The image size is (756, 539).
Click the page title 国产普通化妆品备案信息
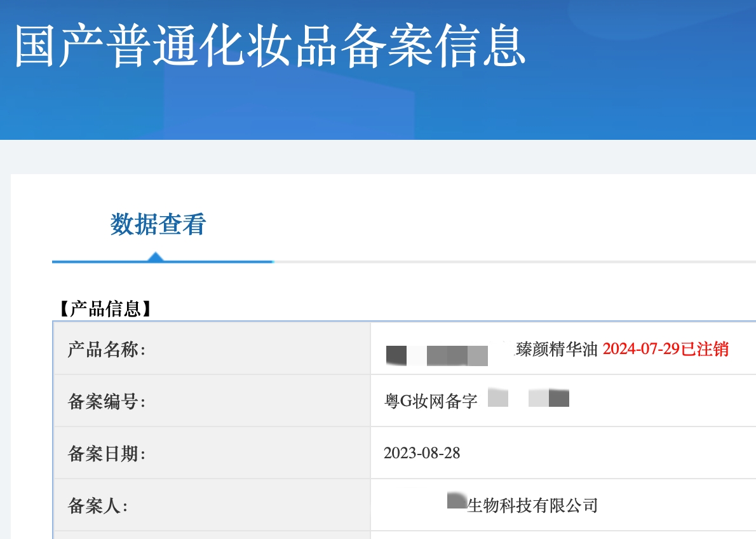point(271,47)
